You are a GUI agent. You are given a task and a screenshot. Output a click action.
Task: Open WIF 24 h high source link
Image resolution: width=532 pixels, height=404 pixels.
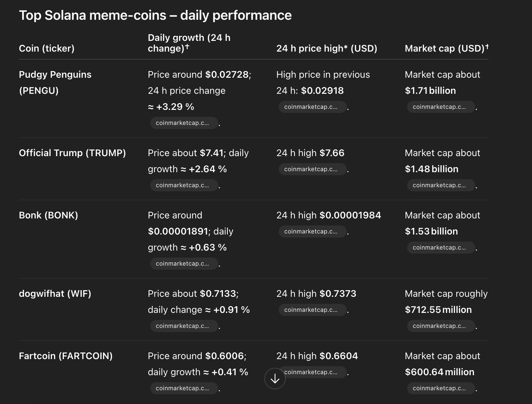[x=312, y=310]
